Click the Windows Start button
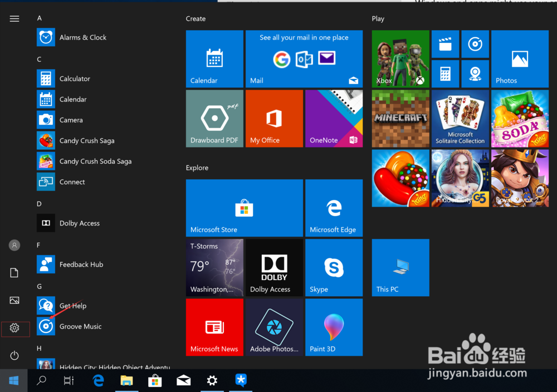Viewport: 557px width, 392px height. (13, 381)
